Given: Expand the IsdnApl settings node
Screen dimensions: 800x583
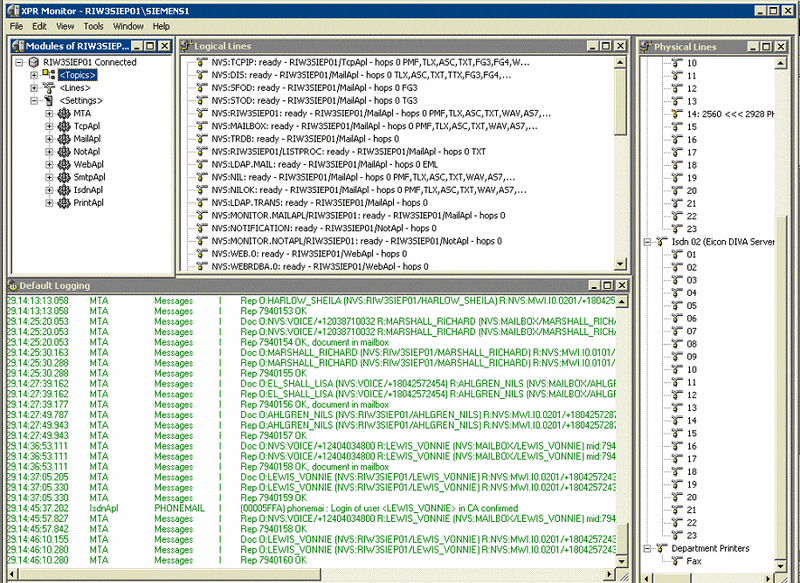Looking at the screenshot, I should click(x=49, y=190).
